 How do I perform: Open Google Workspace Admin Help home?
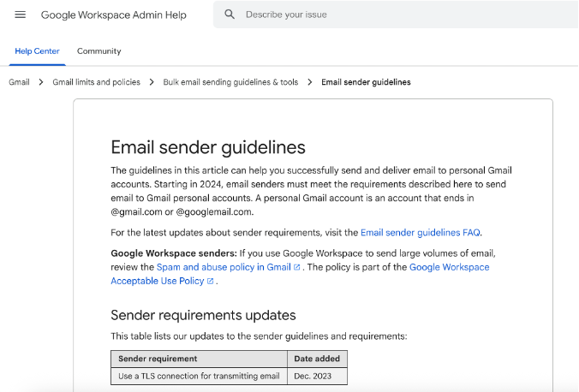click(113, 15)
